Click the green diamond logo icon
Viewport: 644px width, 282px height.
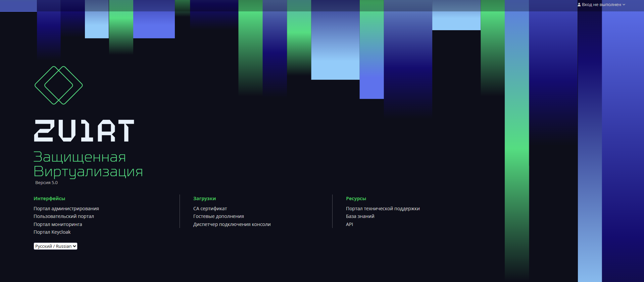tap(59, 85)
